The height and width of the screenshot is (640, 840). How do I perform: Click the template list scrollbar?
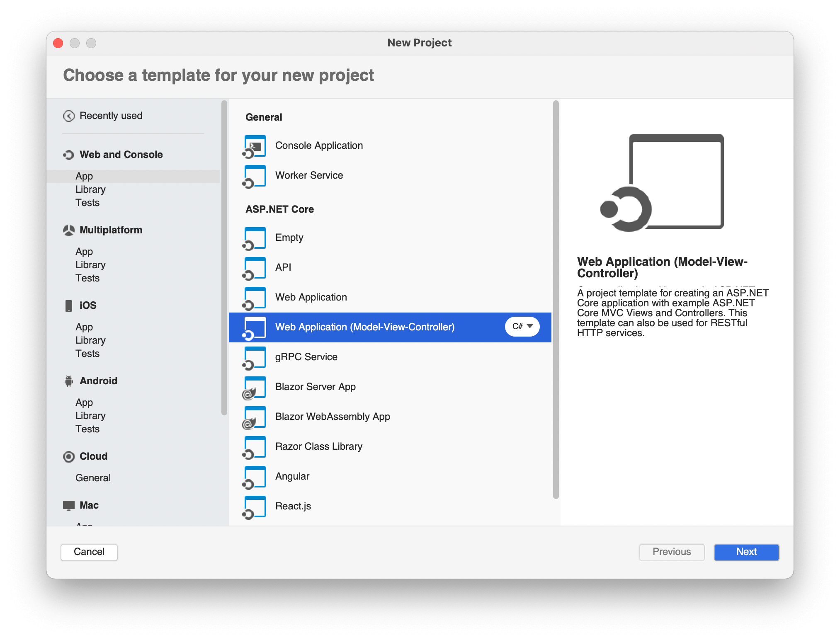click(x=556, y=300)
